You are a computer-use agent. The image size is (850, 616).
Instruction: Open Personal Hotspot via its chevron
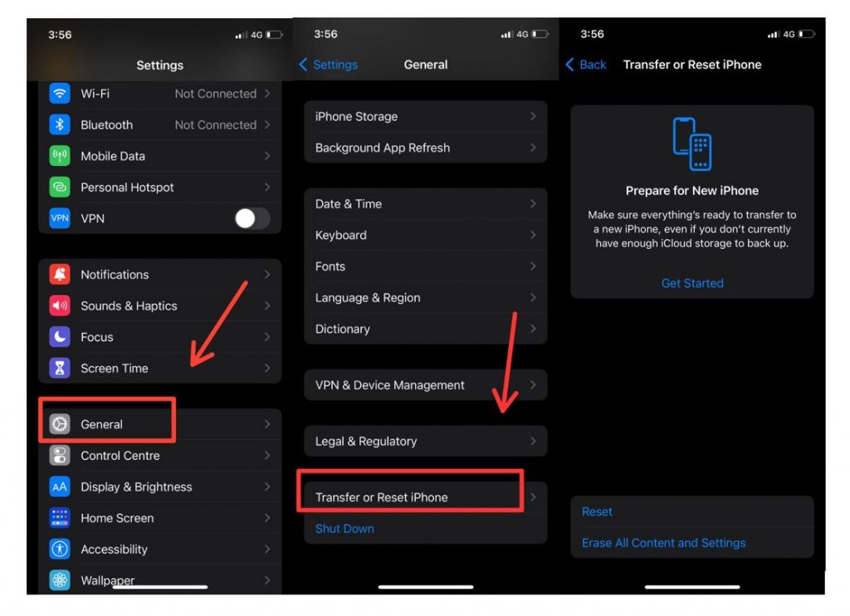pos(267,187)
